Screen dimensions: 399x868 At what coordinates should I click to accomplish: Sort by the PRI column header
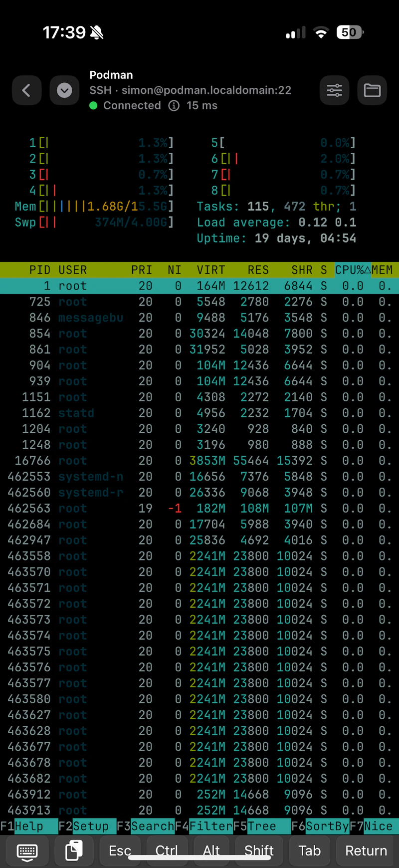tap(142, 270)
